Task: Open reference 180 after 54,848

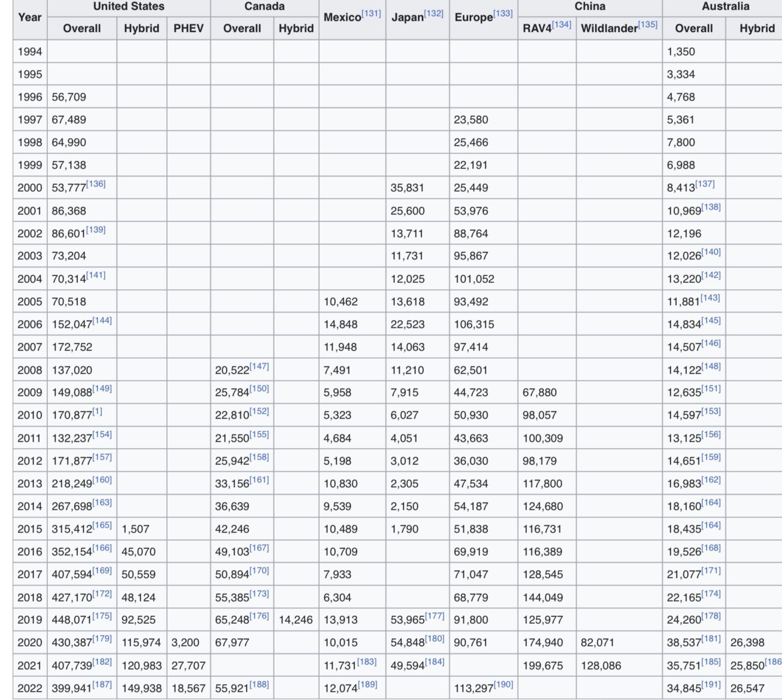Action: click(434, 638)
